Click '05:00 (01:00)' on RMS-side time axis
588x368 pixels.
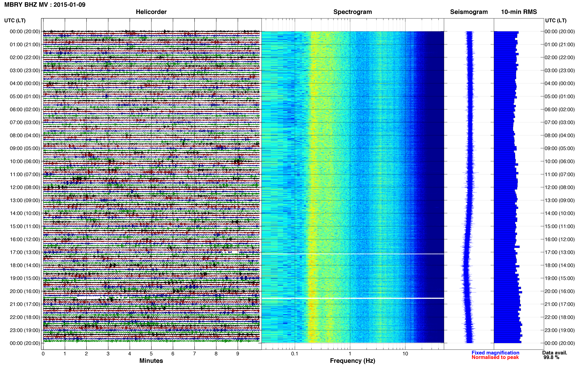pyautogui.click(x=560, y=96)
